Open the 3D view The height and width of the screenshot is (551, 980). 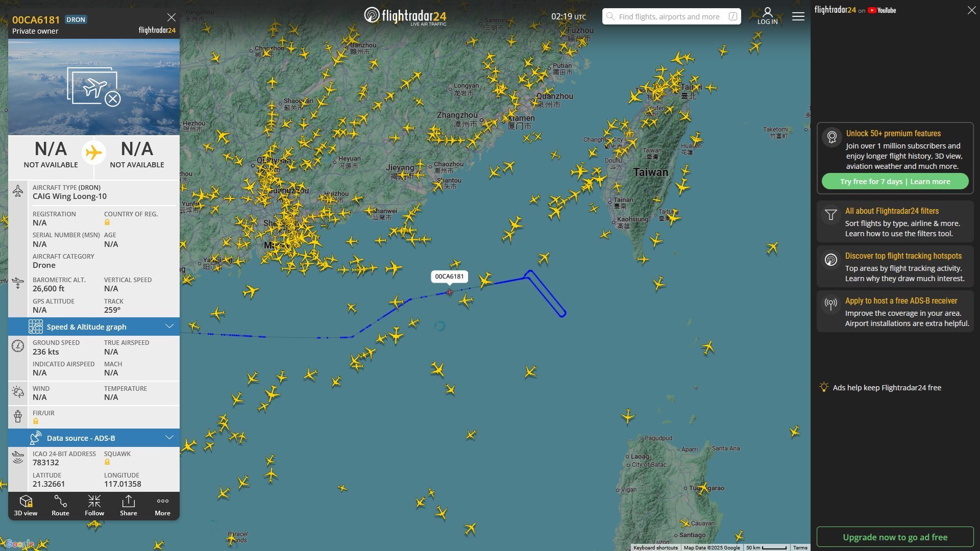[x=26, y=506]
